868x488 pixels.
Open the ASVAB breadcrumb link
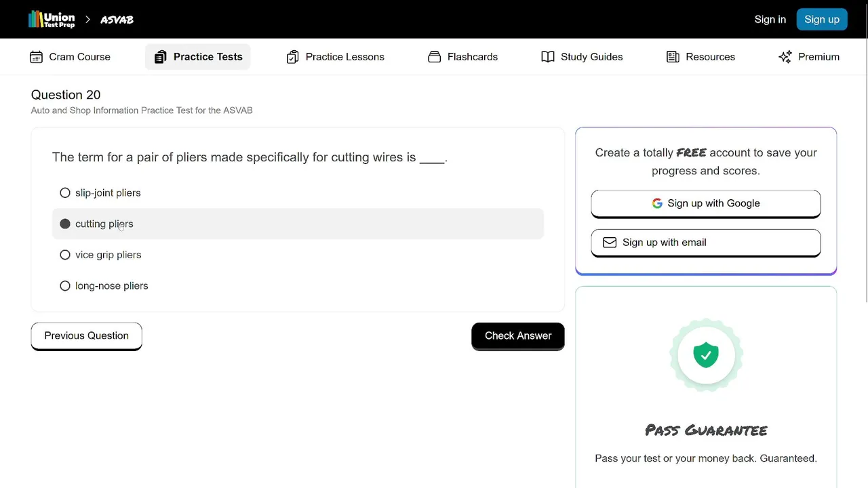[x=117, y=20]
